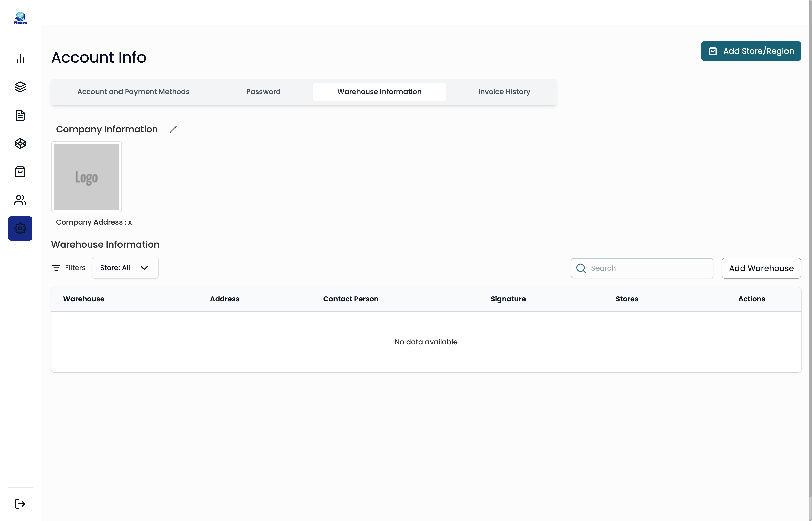
Task: Open the Invoice History tab
Action: tap(504, 92)
